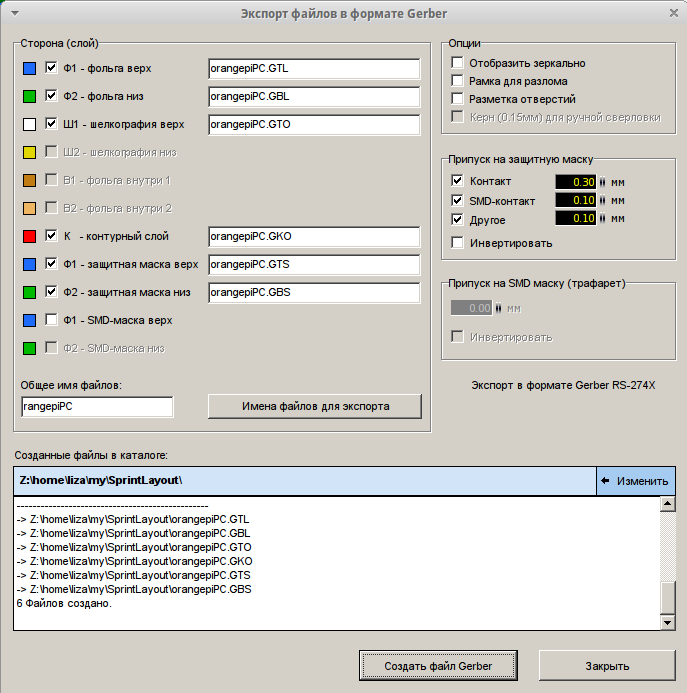
Task: Click the Контакт value spinner
Action: tap(602, 182)
